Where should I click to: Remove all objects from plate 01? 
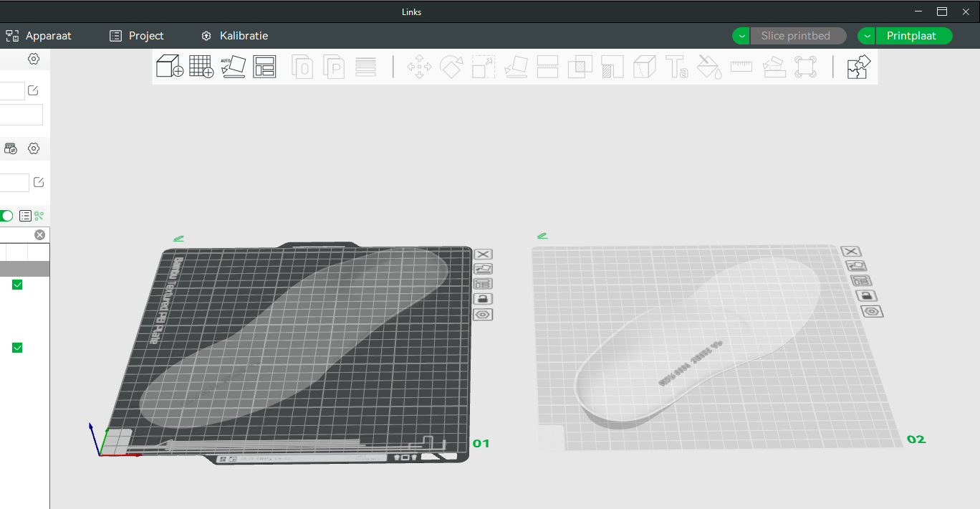point(484,255)
